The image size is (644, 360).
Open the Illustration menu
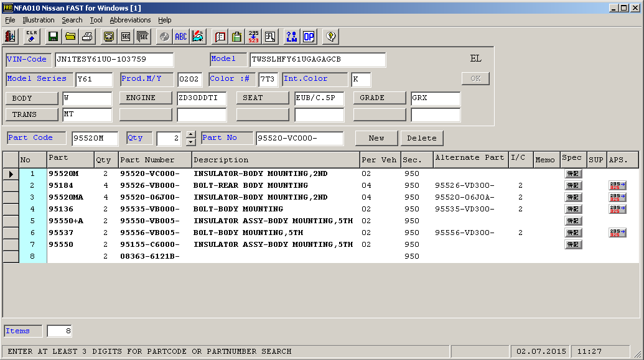pos(39,20)
